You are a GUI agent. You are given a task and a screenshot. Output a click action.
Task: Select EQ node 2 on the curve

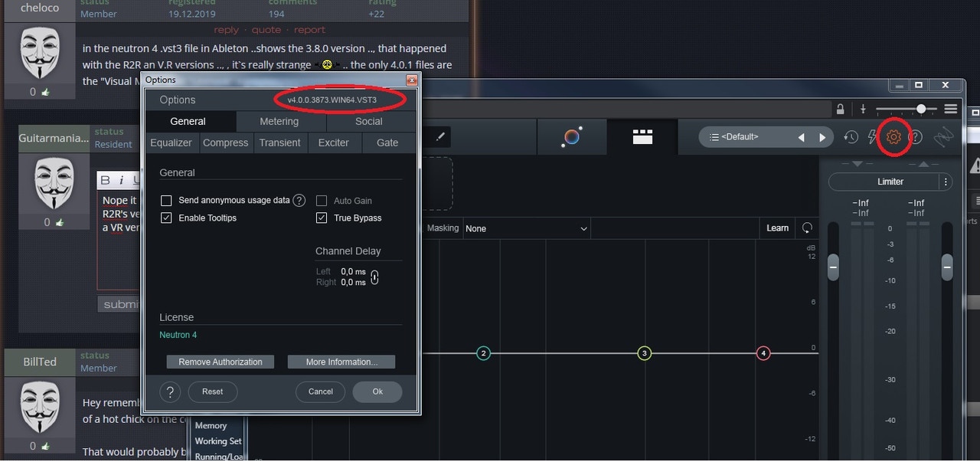pyautogui.click(x=483, y=353)
